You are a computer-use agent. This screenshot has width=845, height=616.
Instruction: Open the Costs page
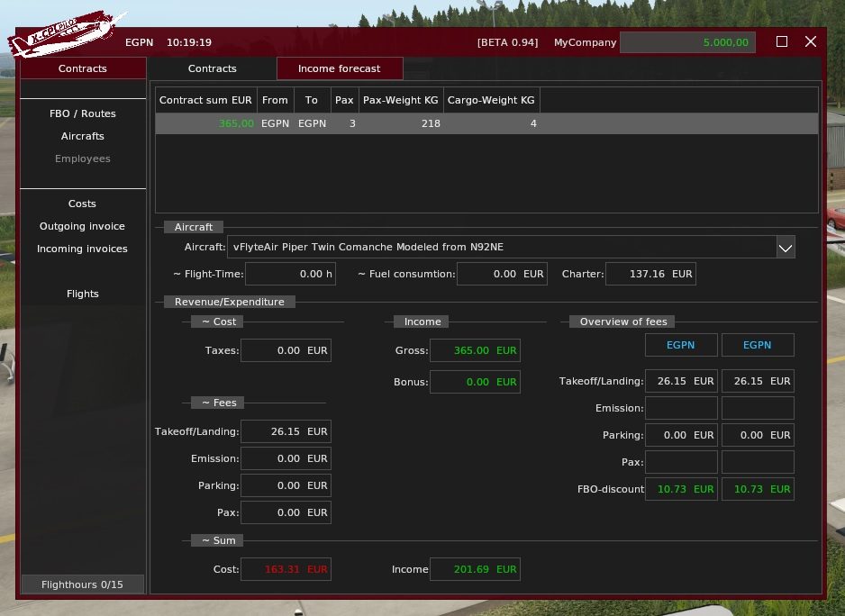click(82, 204)
